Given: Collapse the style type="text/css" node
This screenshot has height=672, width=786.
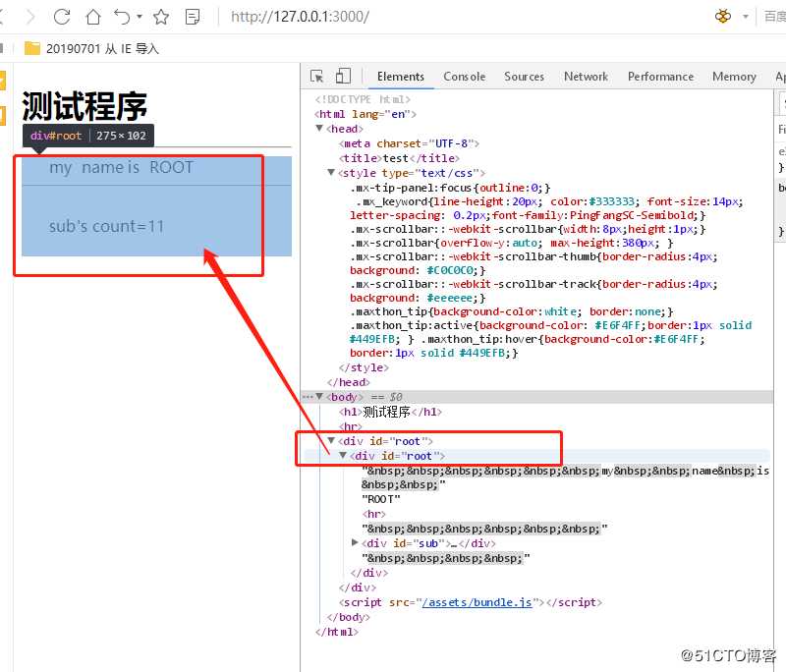Looking at the screenshot, I should pyautogui.click(x=331, y=172).
